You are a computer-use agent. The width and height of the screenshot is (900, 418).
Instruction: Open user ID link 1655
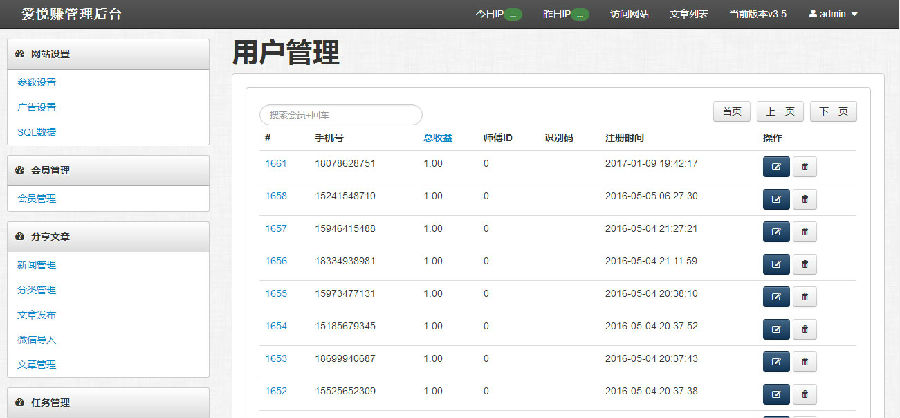pyautogui.click(x=276, y=293)
